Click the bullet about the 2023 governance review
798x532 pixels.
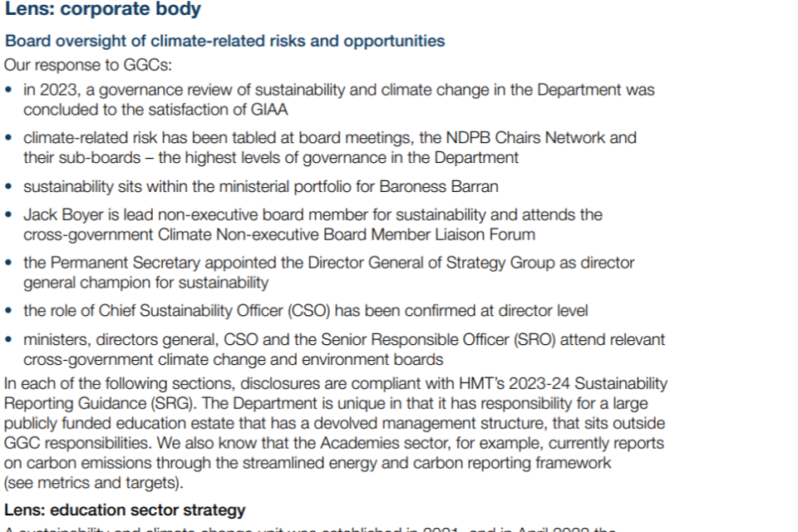click(339, 90)
